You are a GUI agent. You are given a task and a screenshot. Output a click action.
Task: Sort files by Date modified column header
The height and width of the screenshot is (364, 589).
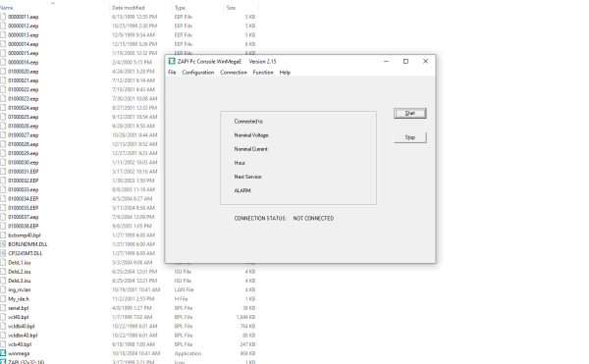(x=128, y=8)
